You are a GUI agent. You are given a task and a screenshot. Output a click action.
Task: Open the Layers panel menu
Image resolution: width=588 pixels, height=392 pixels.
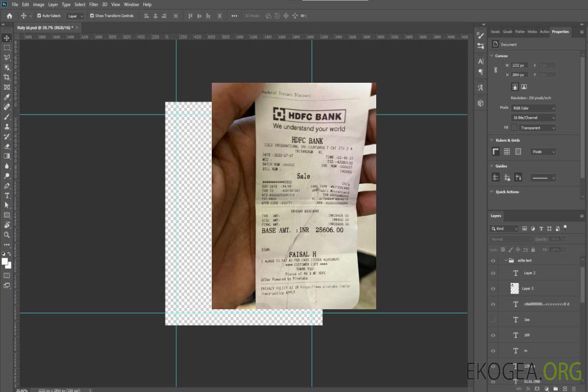[x=581, y=216]
